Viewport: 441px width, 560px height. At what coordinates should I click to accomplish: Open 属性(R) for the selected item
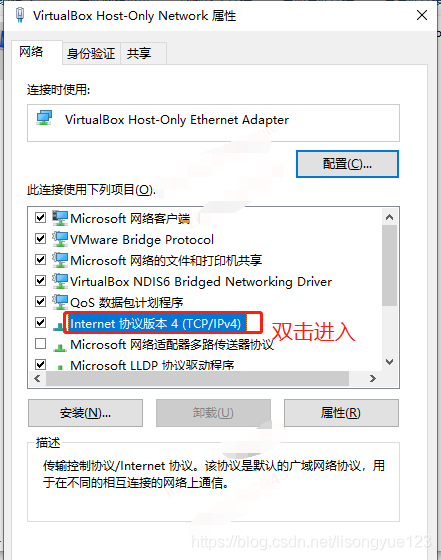point(341,413)
